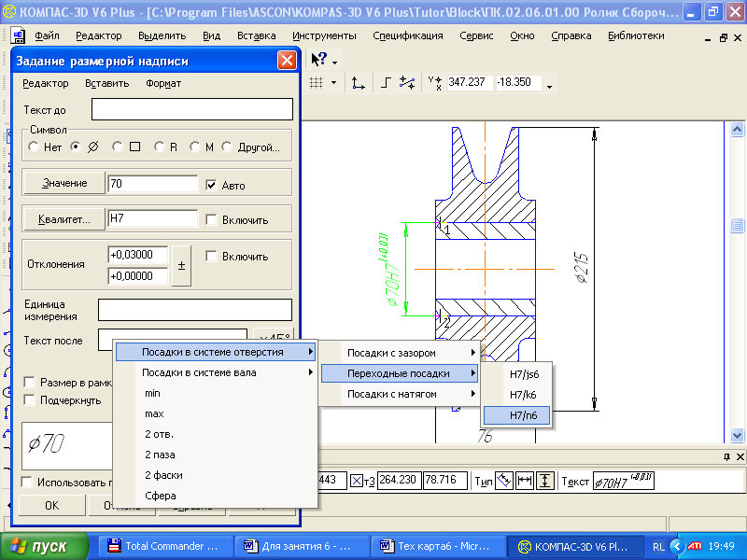
Task: Choose fit H7/js6
Action: click(x=516, y=374)
